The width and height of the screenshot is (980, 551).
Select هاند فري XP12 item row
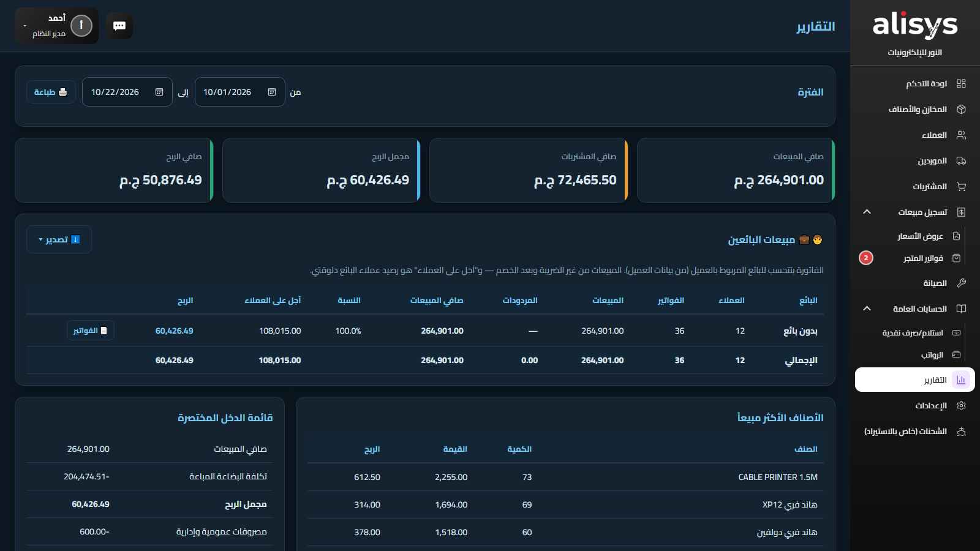coord(565,504)
